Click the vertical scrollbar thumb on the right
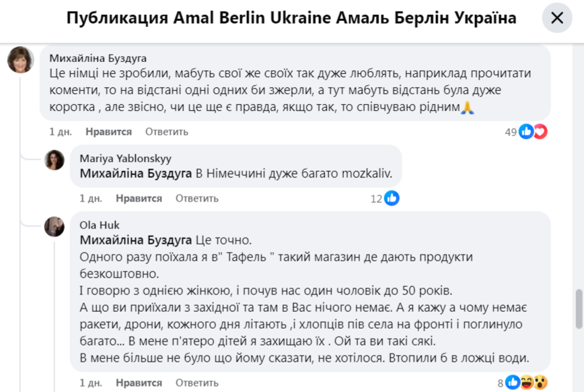The image size is (584, 392). coord(579,308)
